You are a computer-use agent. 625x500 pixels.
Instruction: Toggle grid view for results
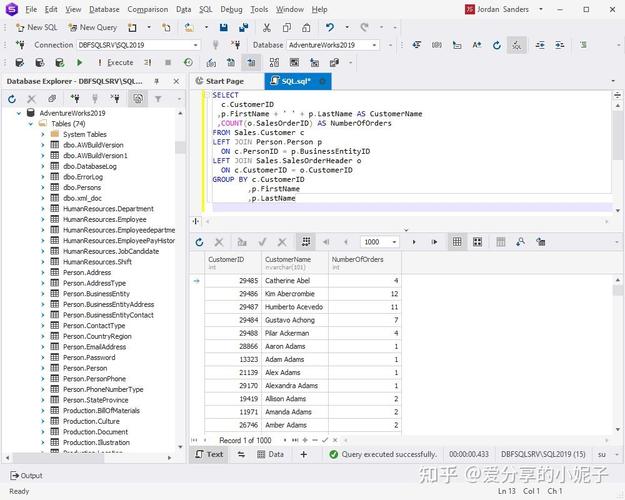[457, 241]
